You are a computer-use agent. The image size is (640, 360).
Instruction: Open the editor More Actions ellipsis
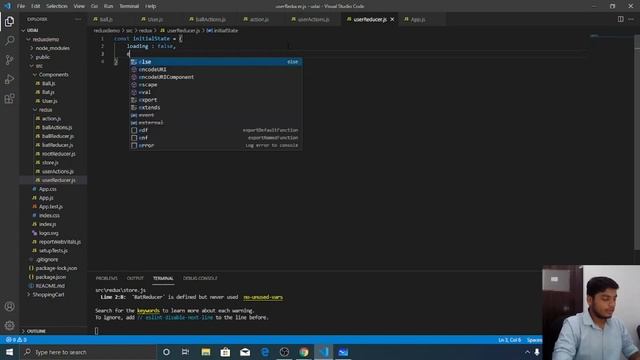631,19
